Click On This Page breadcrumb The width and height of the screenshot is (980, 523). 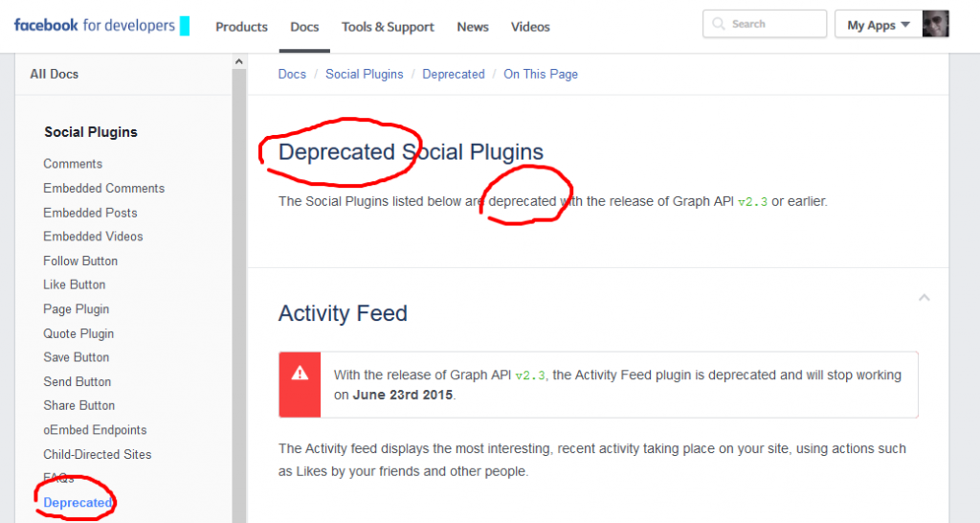coord(541,74)
